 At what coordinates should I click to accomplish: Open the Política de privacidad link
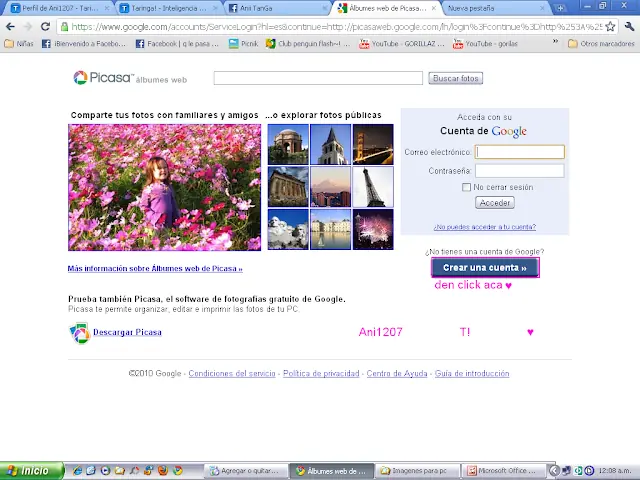321,373
